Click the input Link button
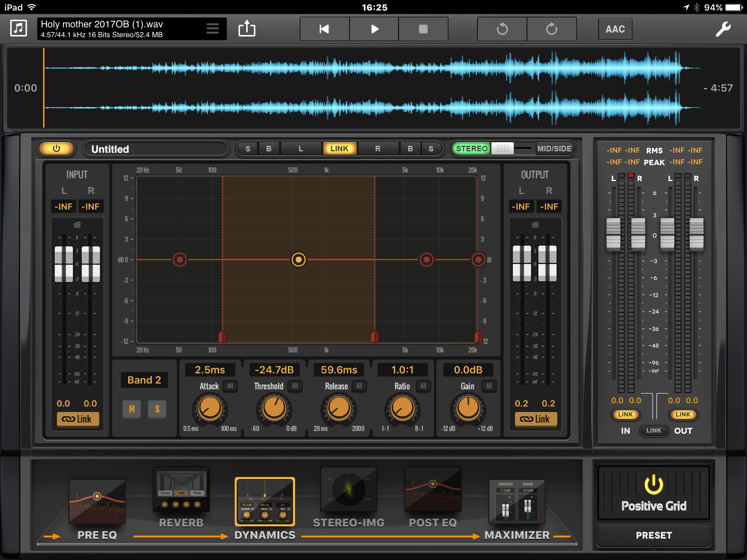The width and height of the screenshot is (747, 560). [x=77, y=419]
